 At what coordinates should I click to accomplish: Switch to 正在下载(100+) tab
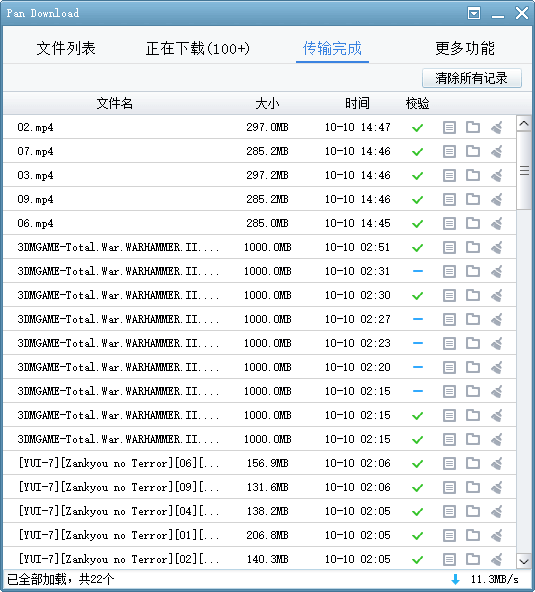point(197,48)
